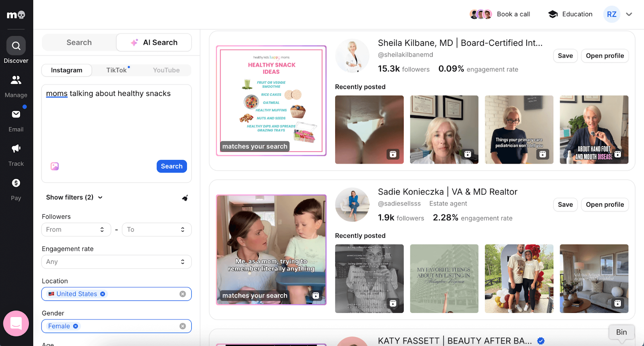This screenshot has height=346, width=644.
Task: Open Sheila's post with framed diplomas
Action: (444, 130)
